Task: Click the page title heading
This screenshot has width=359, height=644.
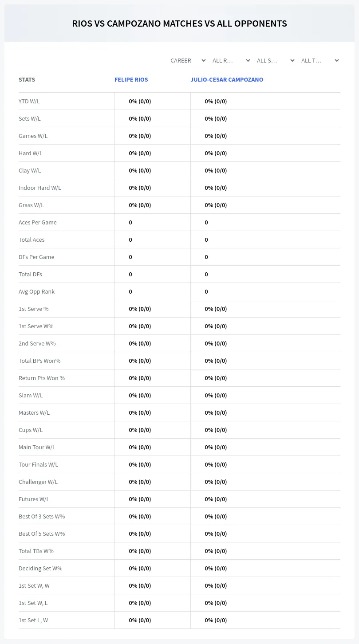Action: [x=179, y=24]
